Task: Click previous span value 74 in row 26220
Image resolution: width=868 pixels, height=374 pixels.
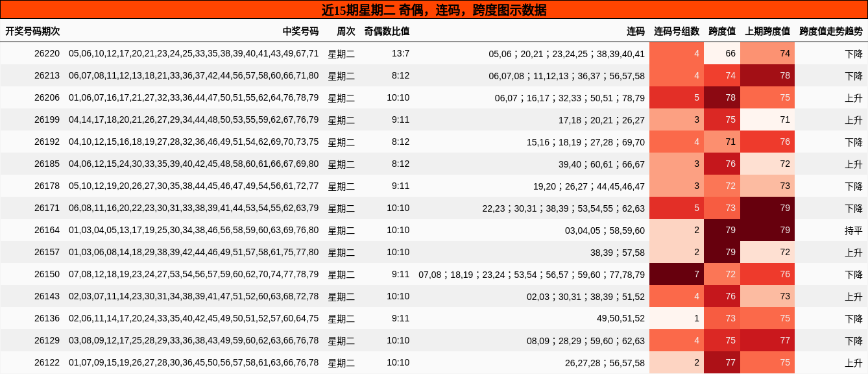Action: click(x=767, y=53)
